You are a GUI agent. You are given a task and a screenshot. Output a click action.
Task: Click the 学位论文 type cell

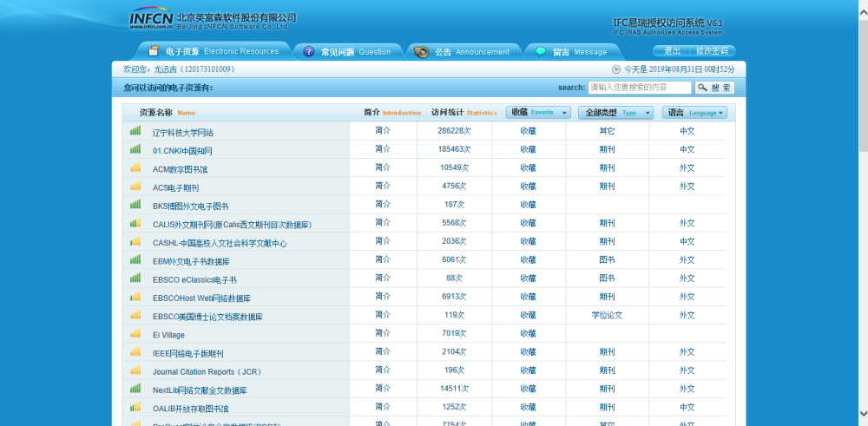(x=607, y=315)
